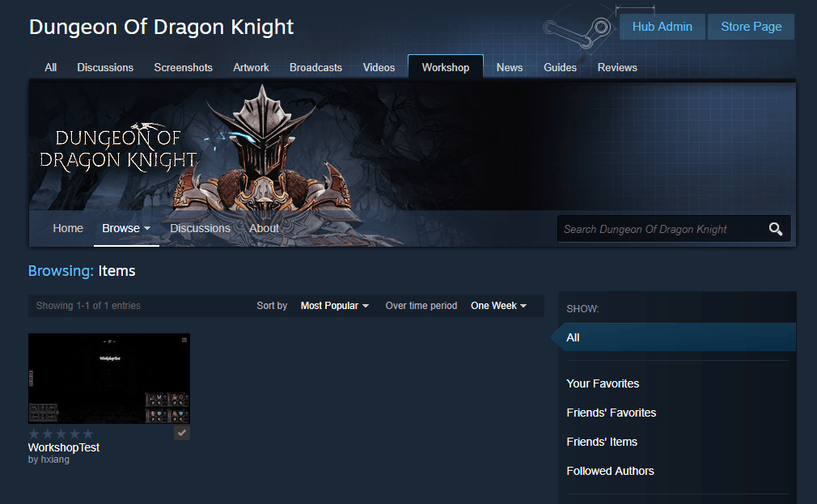Select the Guides tab

coord(560,68)
